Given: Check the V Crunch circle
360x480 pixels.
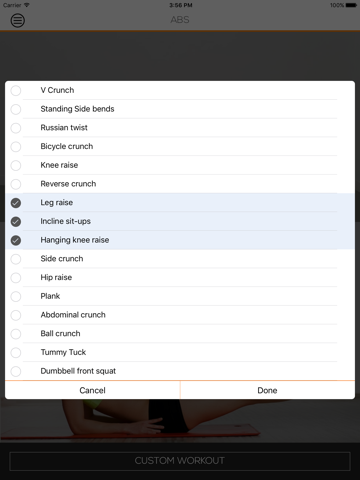Looking at the screenshot, I should pyautogui.click(x=16, y=90).
